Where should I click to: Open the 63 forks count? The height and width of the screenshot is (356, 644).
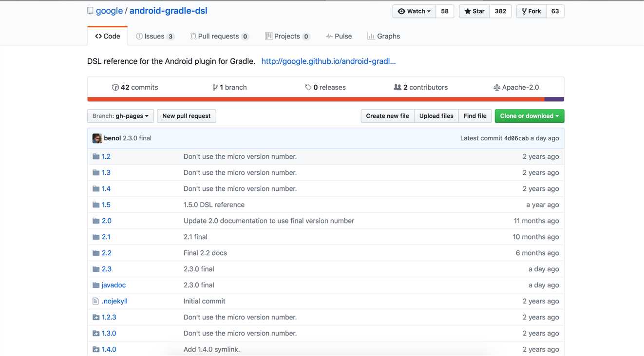555,11
